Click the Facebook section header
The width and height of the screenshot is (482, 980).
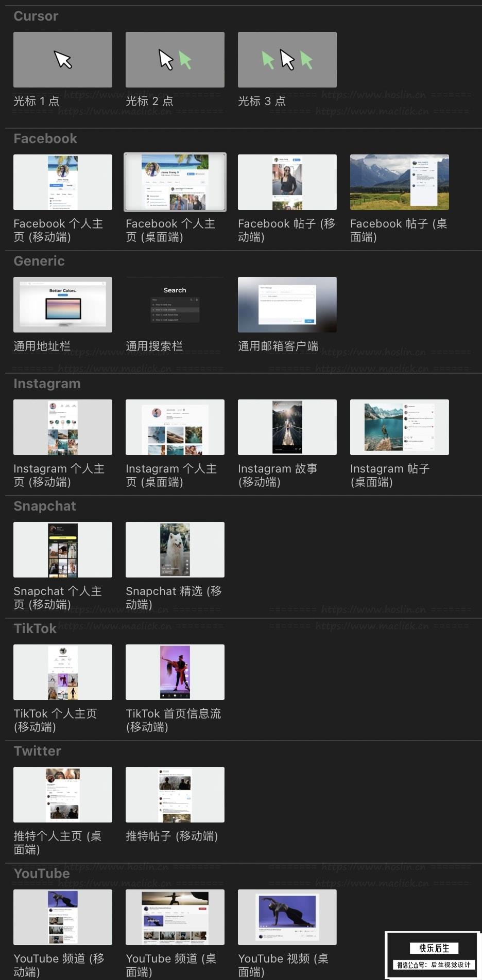click(x=45, y=138)
